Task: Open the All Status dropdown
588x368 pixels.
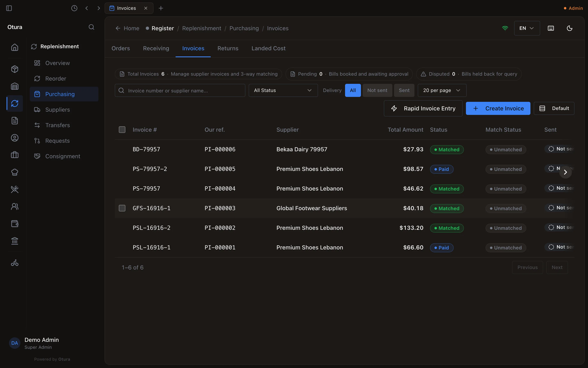Action: [x=283, y=90]
